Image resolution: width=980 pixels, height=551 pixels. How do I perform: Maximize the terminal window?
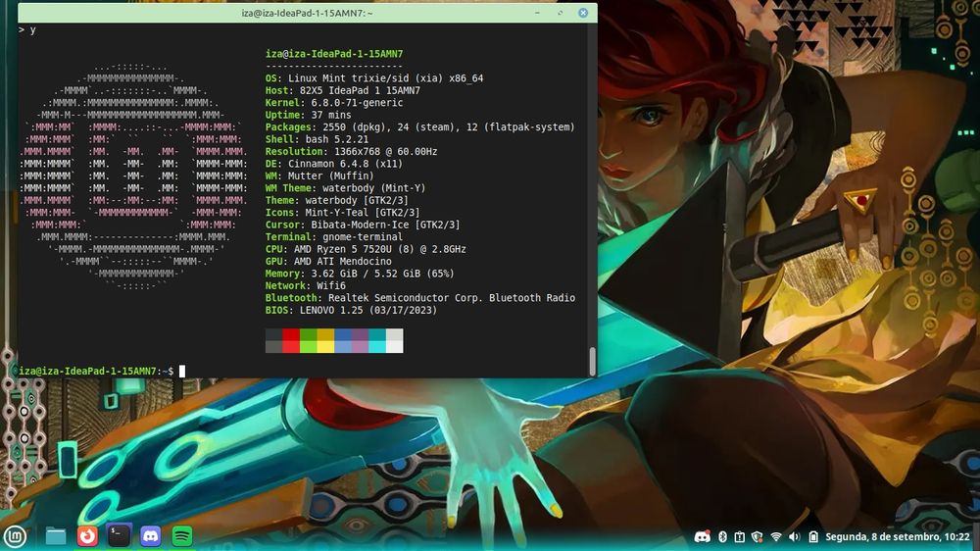click(560, 13)
